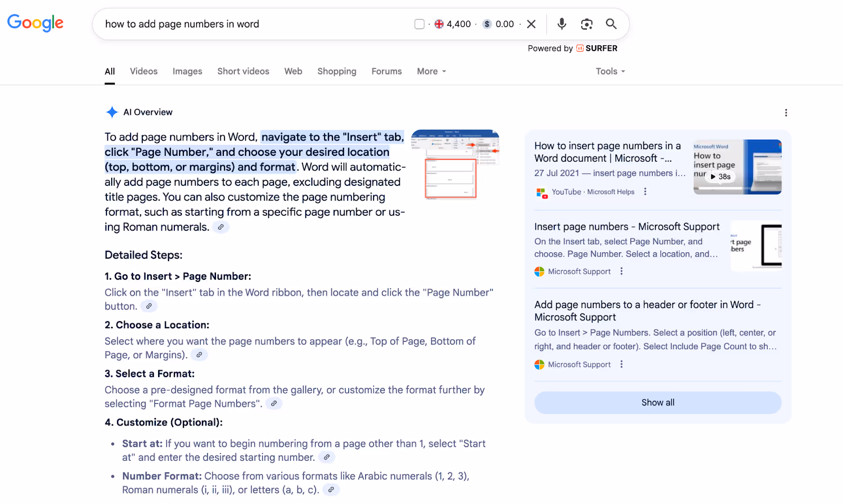Screen dimensions: 843x504
Task: Click '4. Customize (Optional):' heading
Action: pos(163,422)
